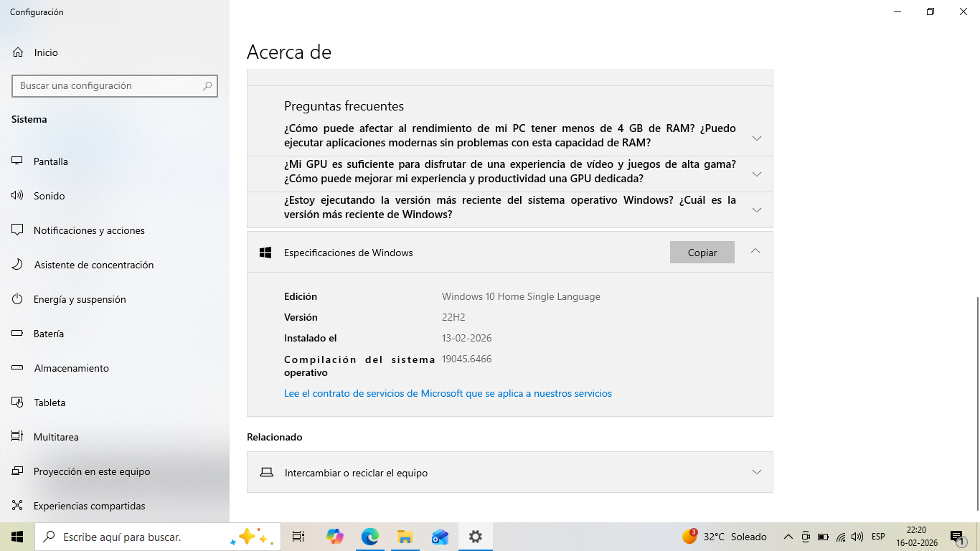Screen dimensions: 980x551
Task: Expand the latest Windows version question
Action: click(756, 209)
